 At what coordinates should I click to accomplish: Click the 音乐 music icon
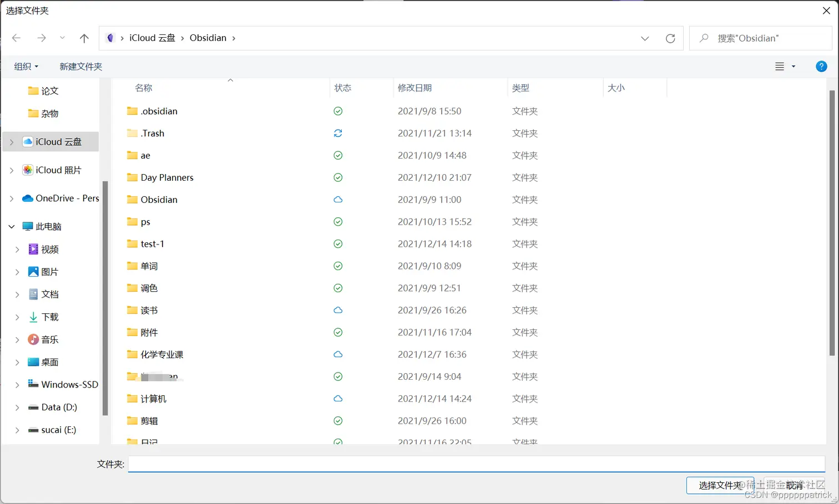coord(33,339)
